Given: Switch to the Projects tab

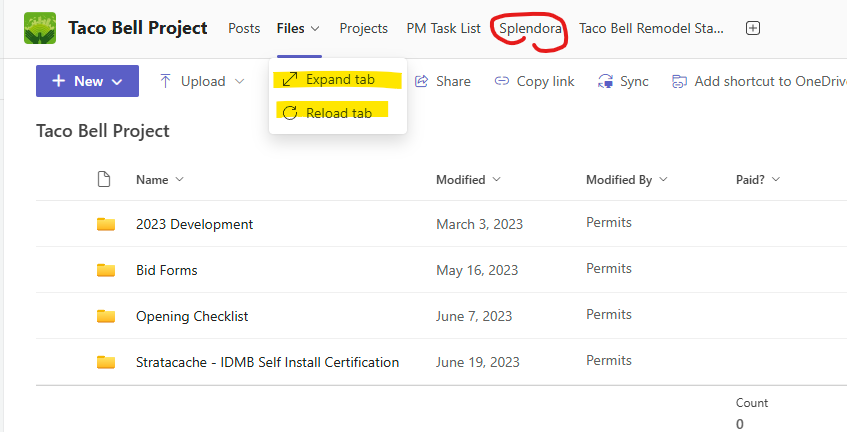Looking at the screenshot, I should [364, 28].
